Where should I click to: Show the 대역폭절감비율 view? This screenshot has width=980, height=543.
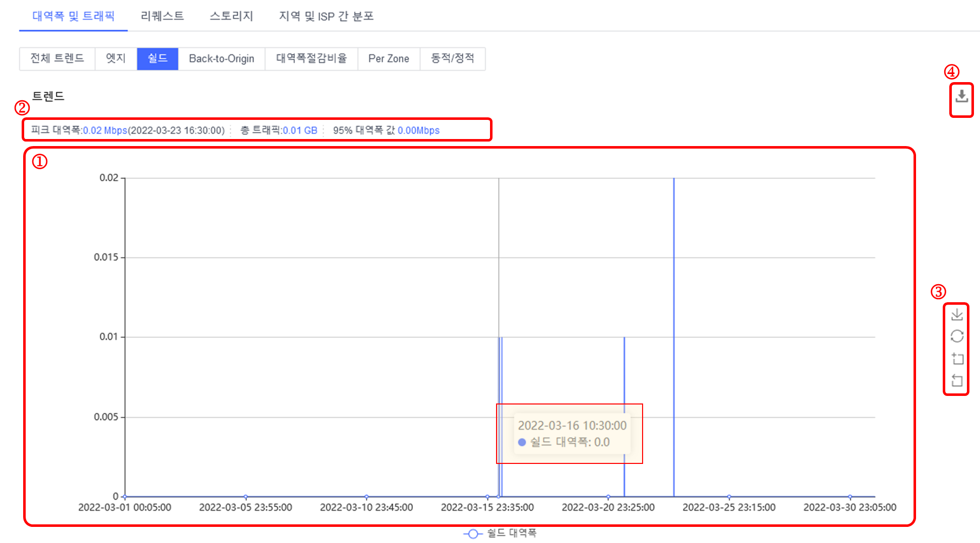(311, 58)
